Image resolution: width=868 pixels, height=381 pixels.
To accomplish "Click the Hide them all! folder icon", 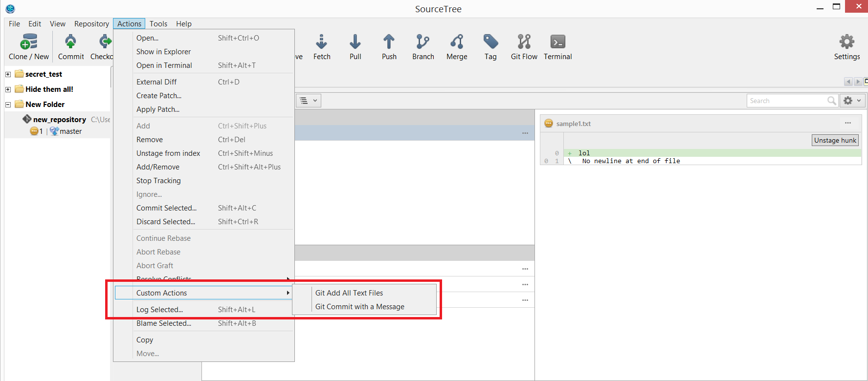I will [20, 89].
